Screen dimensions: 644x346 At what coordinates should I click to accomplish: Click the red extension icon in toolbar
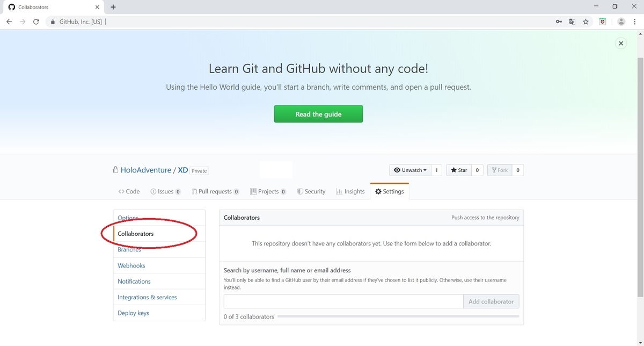coord(603,22)
